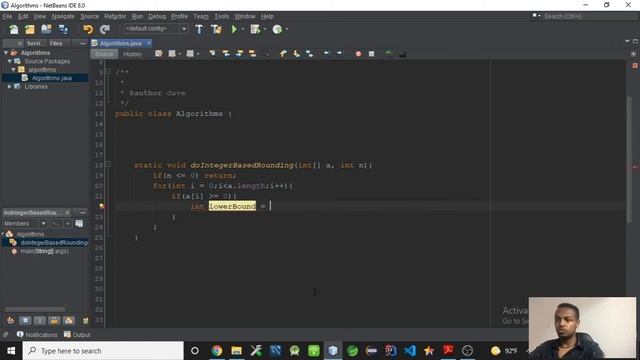This screenshot has height=360, width=640.
Task: Click Find Next Occurrence icon
Action: tap(239, 54)
